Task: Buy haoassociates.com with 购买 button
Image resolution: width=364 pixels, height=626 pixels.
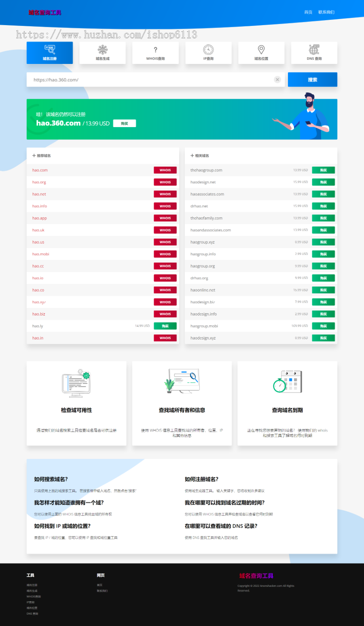Action: click(x=323, y=194)
